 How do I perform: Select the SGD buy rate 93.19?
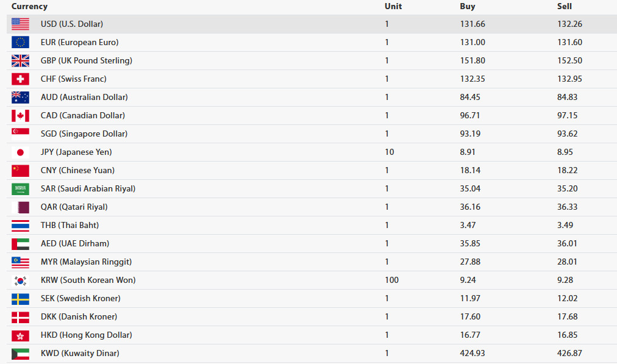pos(470,134)
